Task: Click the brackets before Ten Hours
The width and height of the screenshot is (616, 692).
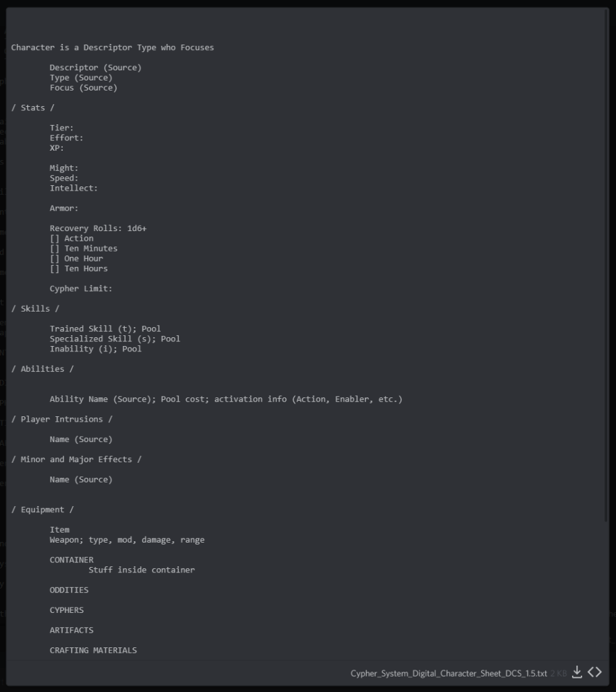Action: point(55,269)
